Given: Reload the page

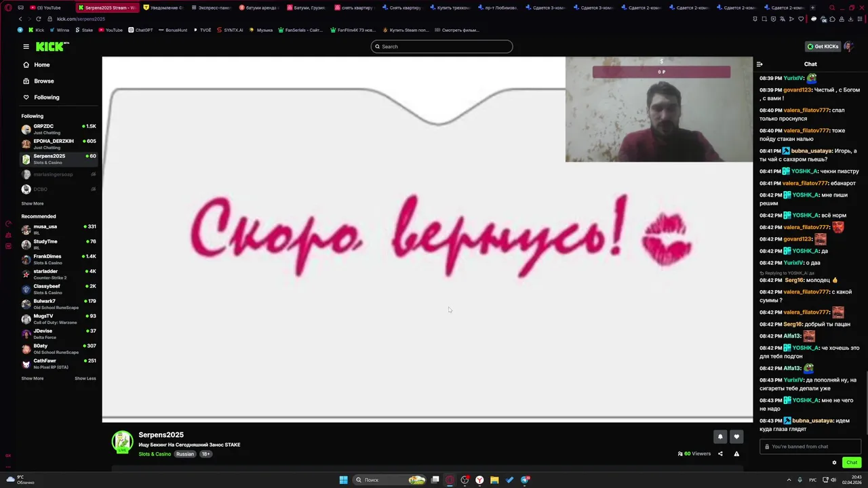Looking at the screenshot, I should (38, 19).
